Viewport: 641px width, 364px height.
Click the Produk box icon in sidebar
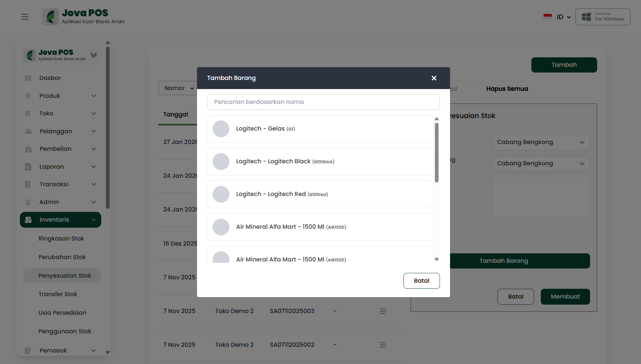tap(28, 96)
